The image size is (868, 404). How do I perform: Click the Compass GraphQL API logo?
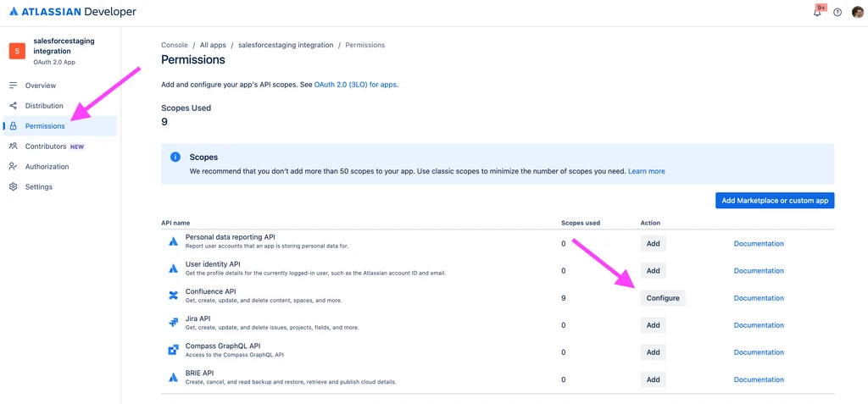point(173,350)
